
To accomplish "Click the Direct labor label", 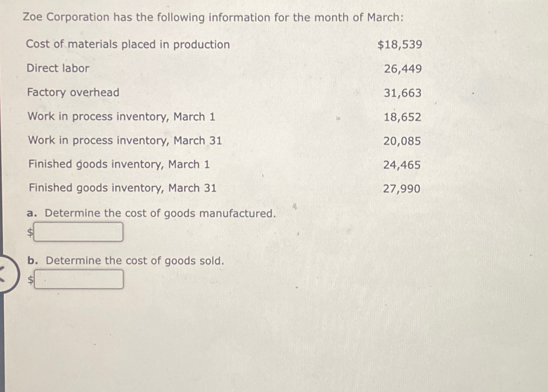I will 58,69.
